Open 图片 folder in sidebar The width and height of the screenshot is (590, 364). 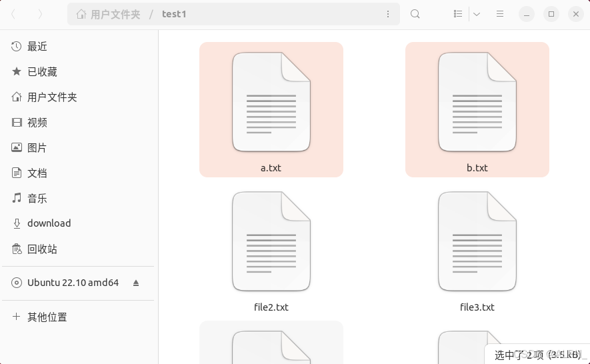click(80, 147)
